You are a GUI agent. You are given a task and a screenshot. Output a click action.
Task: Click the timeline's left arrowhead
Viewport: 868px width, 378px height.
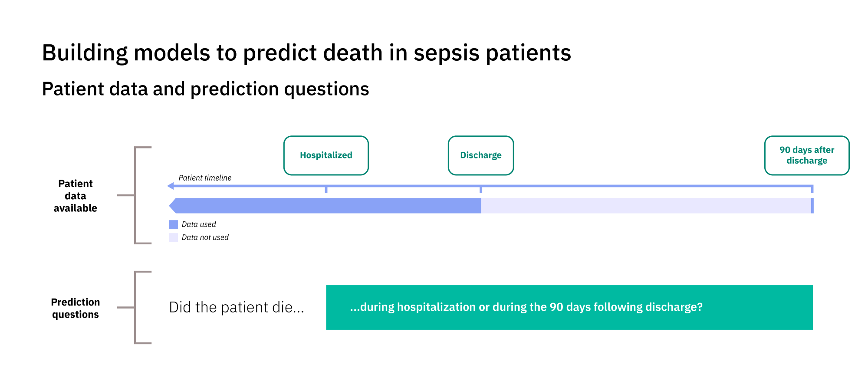171,186
